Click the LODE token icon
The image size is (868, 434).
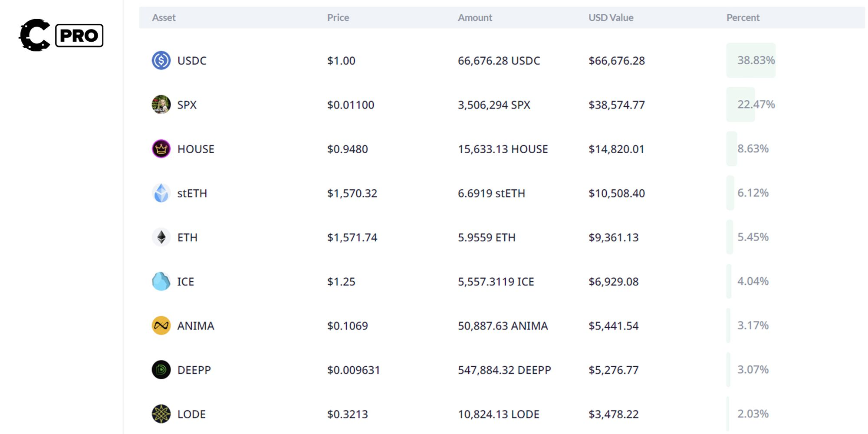pyautogui.click(x=161, y=414)
